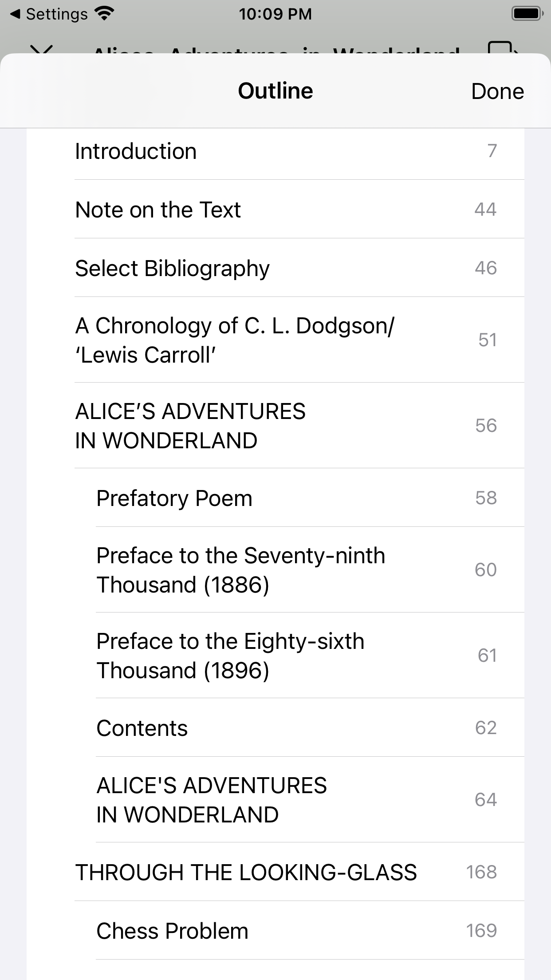Tap the battery indicator icon
The image size is (551, 980).
(x=527, y=14)
